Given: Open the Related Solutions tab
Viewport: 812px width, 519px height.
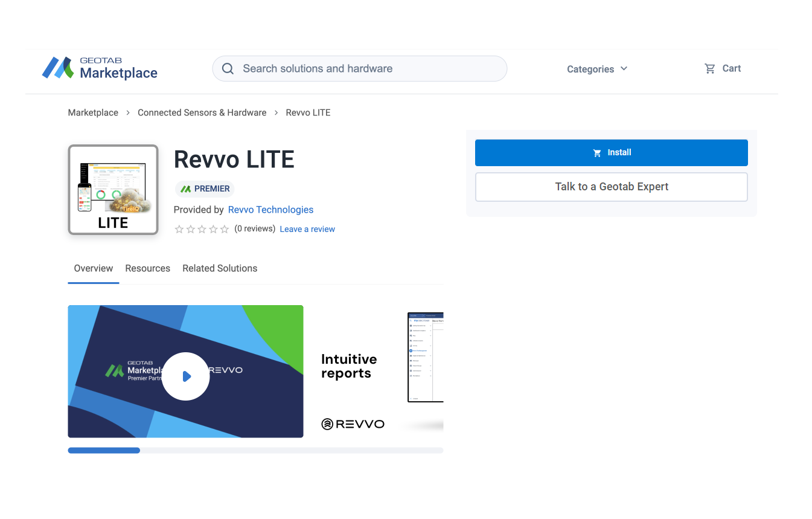Looking at the screenshot, I should tap(220, 268).
